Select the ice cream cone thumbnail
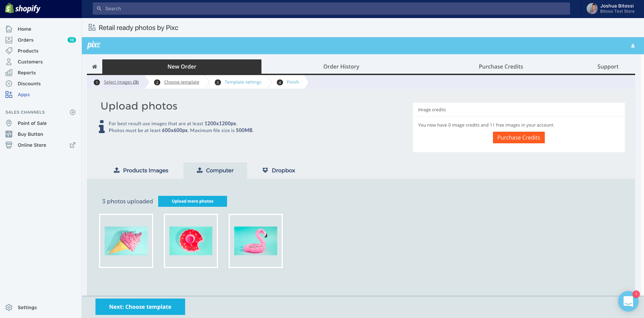This screenshot has height=318, width=644. click(126, 241)
